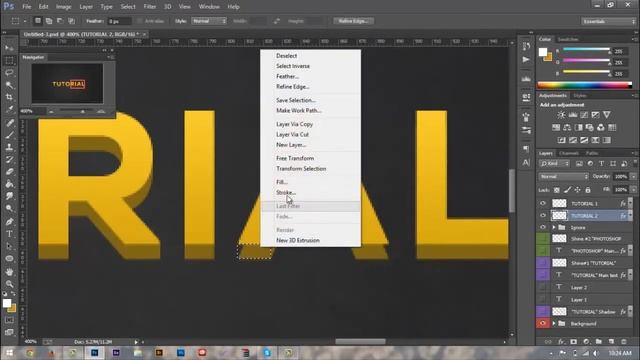Expand the Ignore layer group

click(x=554, y=227)
